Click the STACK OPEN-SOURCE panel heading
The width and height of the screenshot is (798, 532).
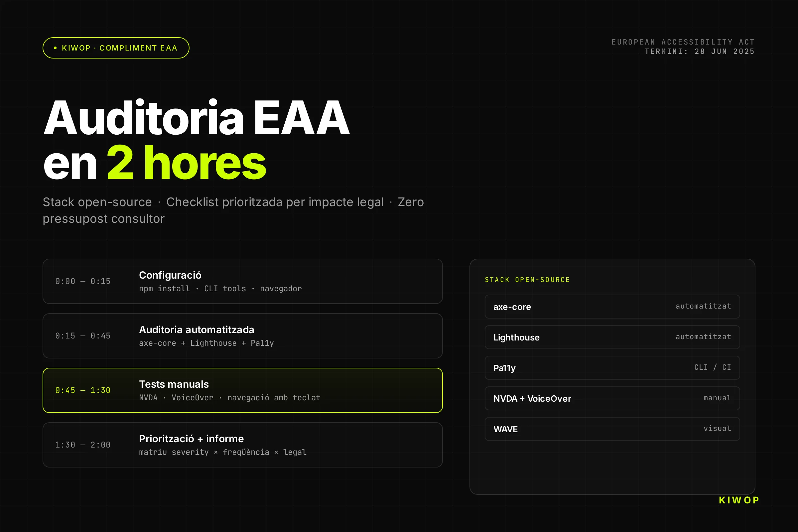tap(527, 280)
